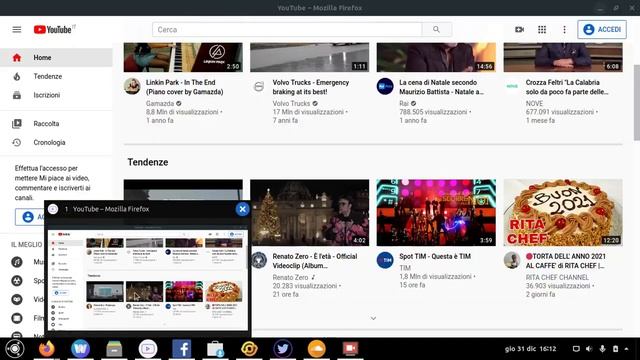
Task: Open the file manager taskbar icon
Action: coord(114,349)
